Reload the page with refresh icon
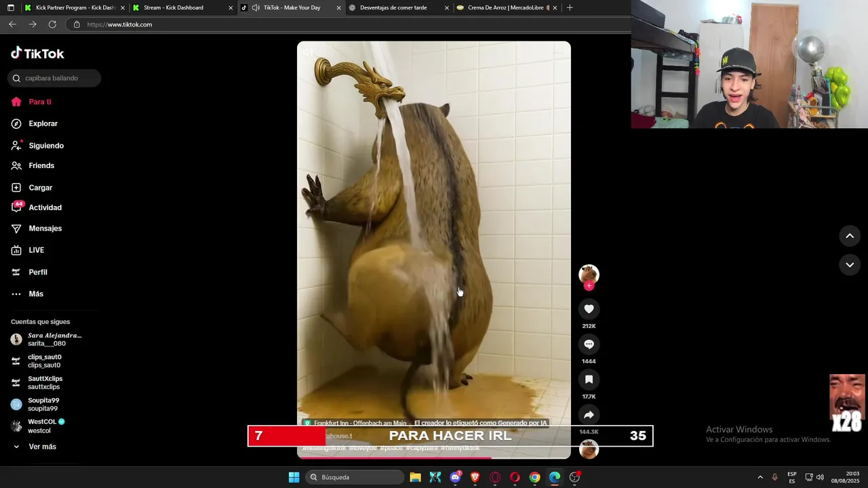Screen dimensions: 868x488 pyautogui.click(x=52, y=24)
